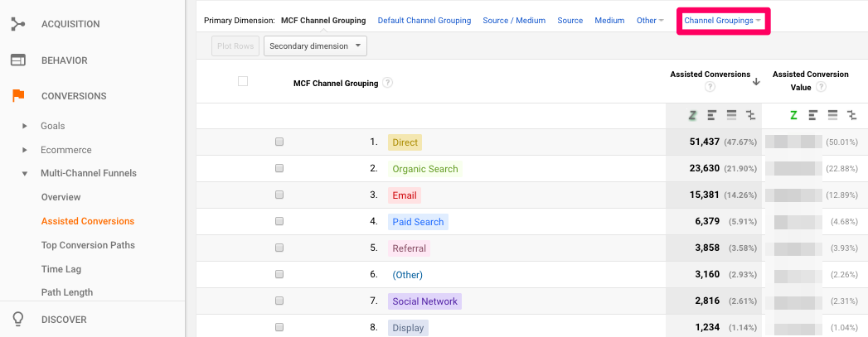This screenshot has height=337, width=868.
Task: Click the Discover lightbulb icon
Action: pyautogui.click(x=18, y=320)
